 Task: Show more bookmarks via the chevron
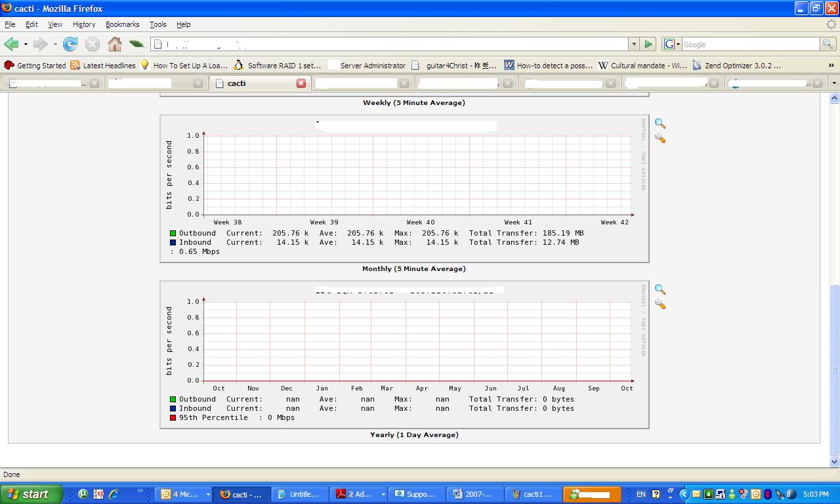click(831, 65)
